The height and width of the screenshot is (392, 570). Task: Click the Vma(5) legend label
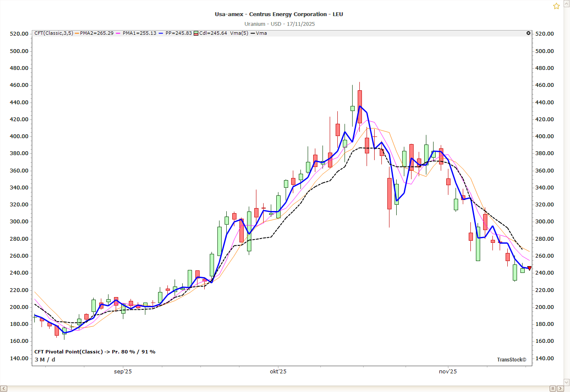[x=239, y=33]
